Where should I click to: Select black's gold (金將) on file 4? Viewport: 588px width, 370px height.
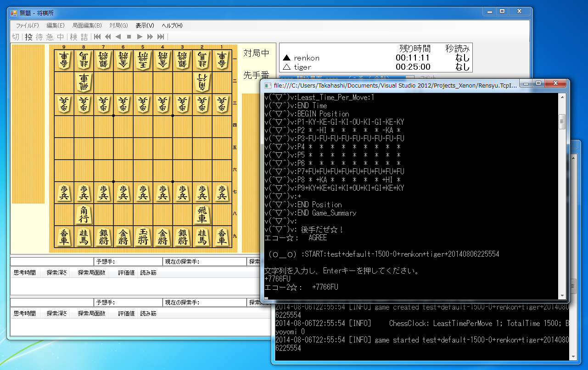tap(163, 237)
